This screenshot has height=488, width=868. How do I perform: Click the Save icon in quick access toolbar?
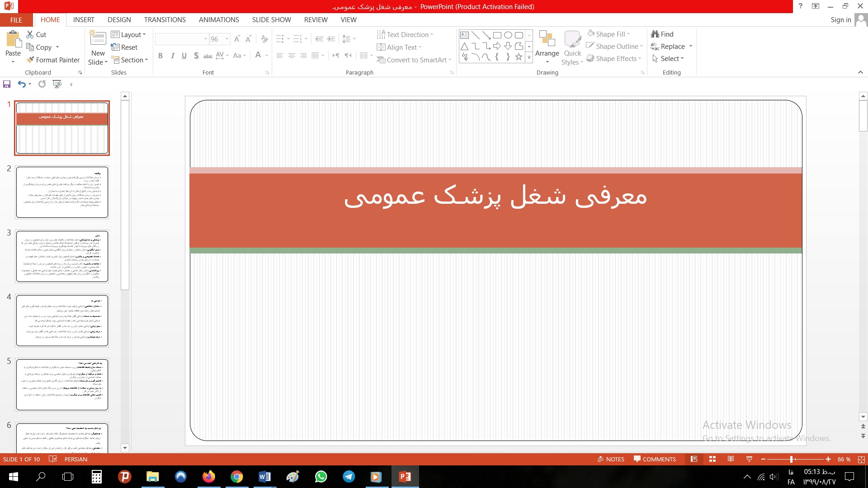tap(7, 84)
